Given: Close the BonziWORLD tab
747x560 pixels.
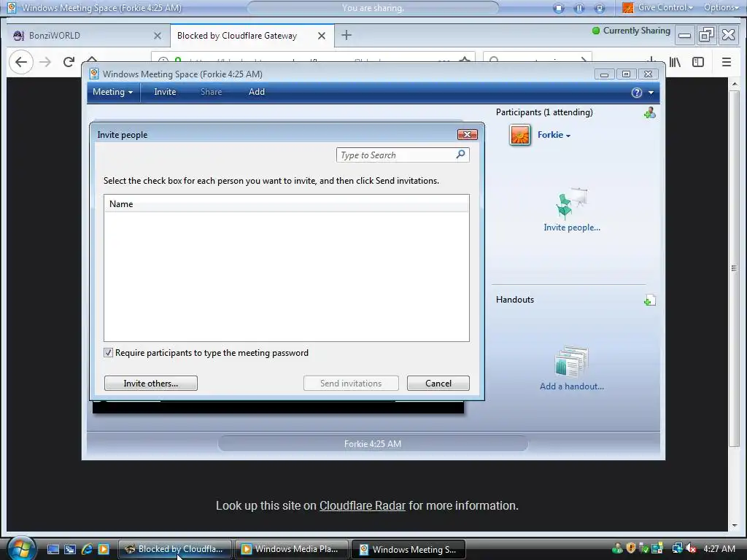Looking at the screenshot, I should pyautogui.click(x=158, y=36).
